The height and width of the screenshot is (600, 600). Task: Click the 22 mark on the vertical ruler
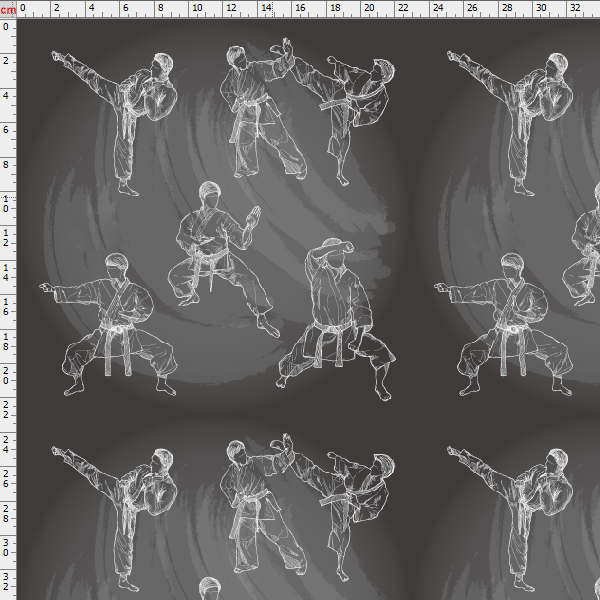[x=5, y=410]
